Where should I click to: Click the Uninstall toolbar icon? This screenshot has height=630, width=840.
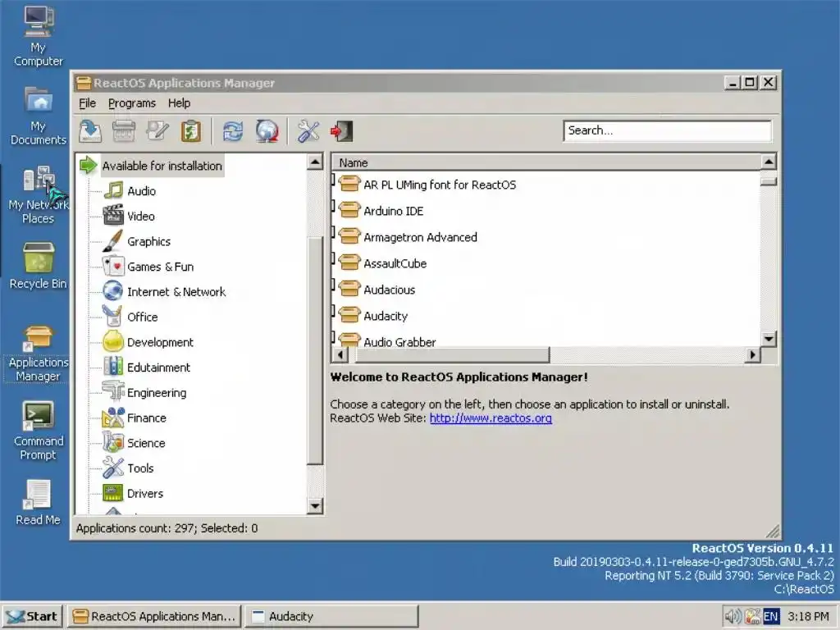124,131
